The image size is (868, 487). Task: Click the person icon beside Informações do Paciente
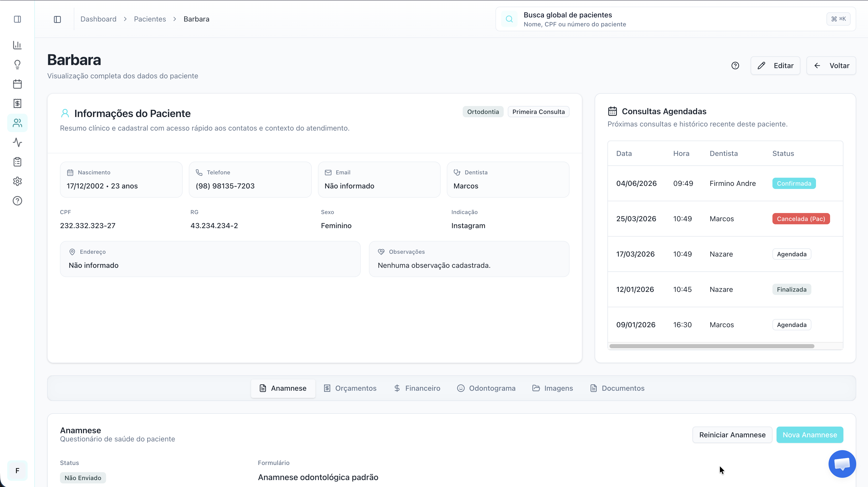(65, 113)
